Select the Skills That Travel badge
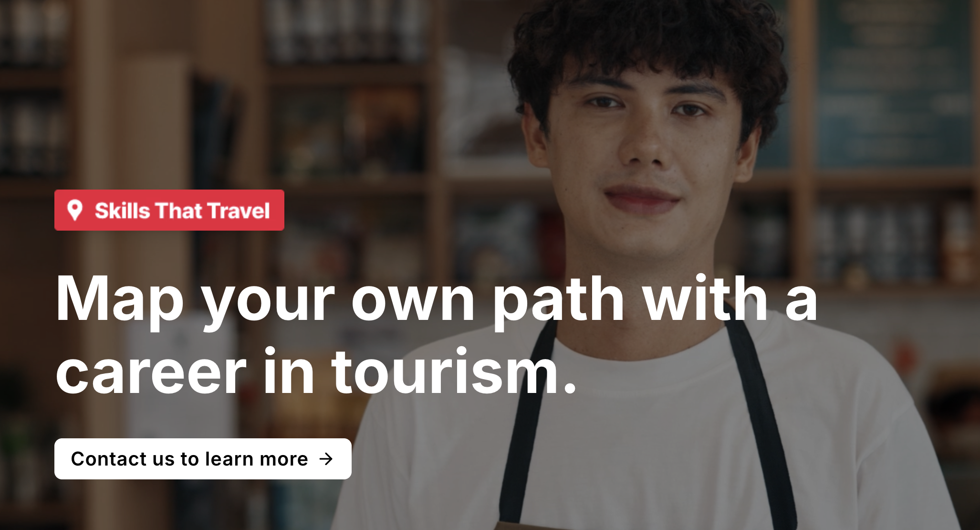 (x=169, y=210)
